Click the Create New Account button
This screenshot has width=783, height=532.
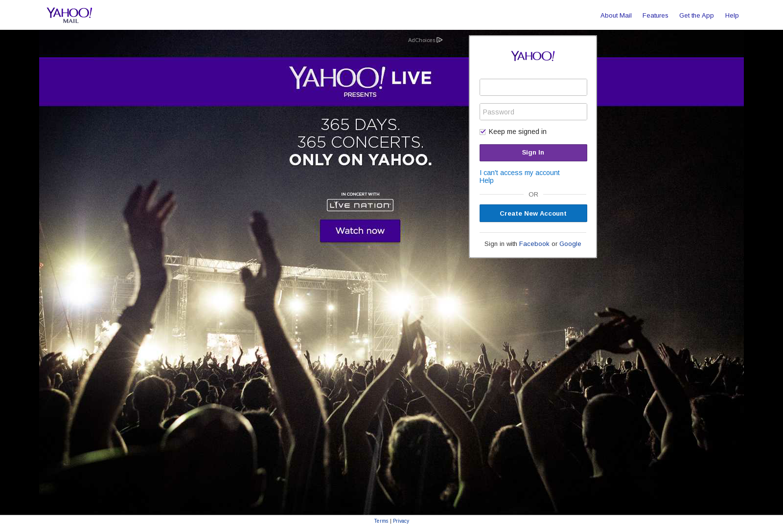click(533, 213)
